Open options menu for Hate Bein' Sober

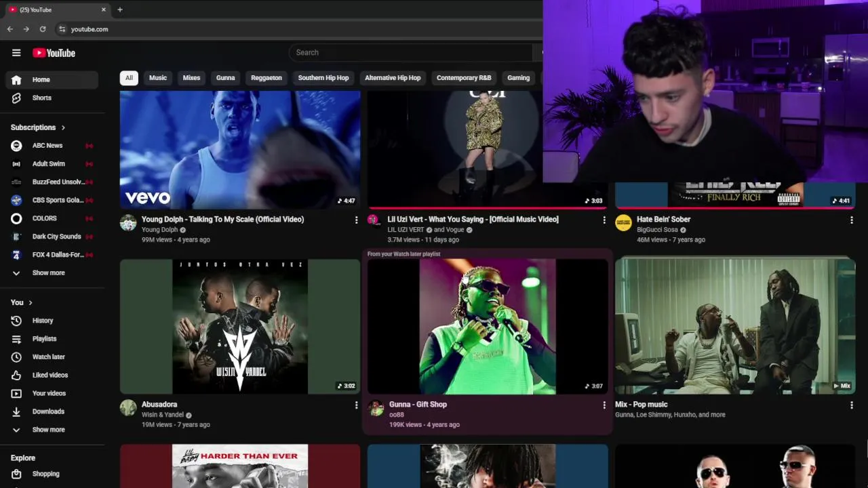(851, 220)
